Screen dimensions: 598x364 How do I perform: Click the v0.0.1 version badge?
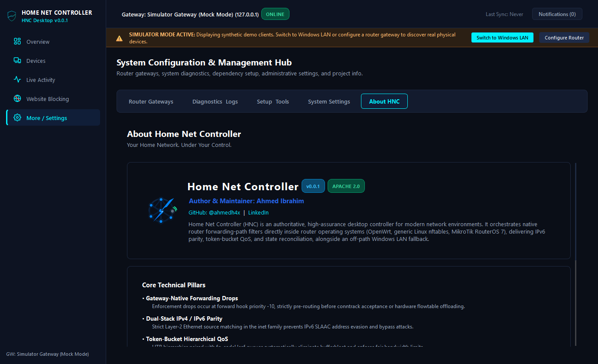(x=313, y=186)
